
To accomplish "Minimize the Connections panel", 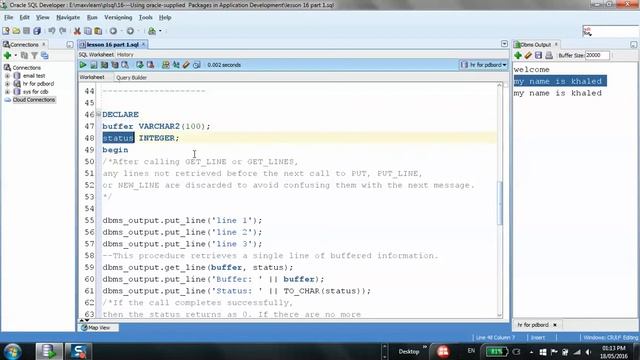I will point(70,44).
